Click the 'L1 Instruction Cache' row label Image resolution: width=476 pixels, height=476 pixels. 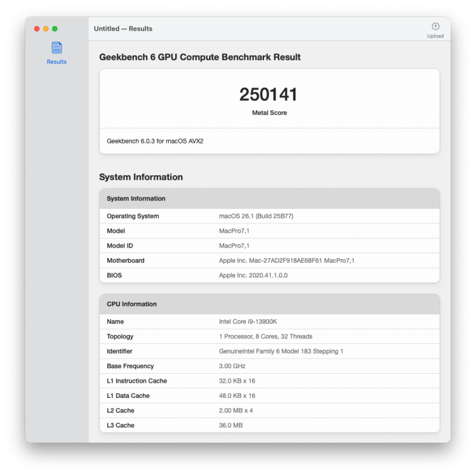click(x=136, y=381)
